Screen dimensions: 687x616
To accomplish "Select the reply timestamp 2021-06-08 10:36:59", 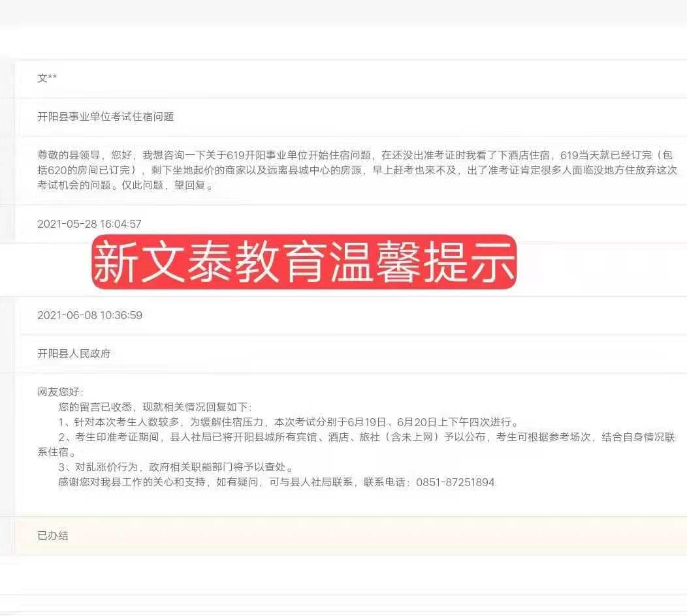I will click(x=89, y=315).
